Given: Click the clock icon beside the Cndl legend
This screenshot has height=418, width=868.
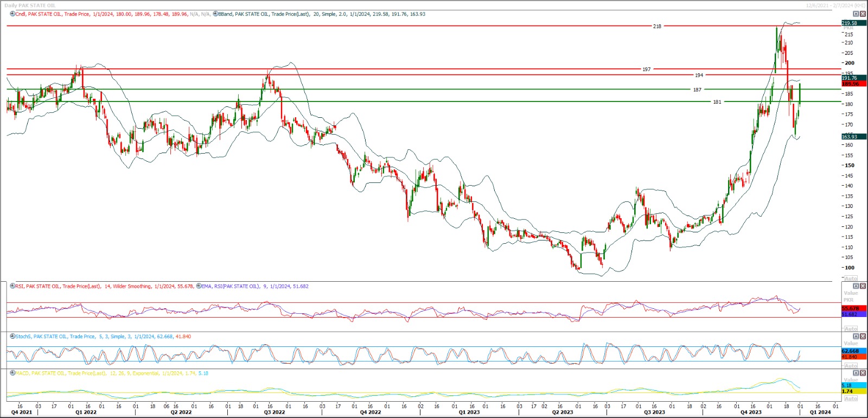Looking at the screenshot, I should click(12, 14).
